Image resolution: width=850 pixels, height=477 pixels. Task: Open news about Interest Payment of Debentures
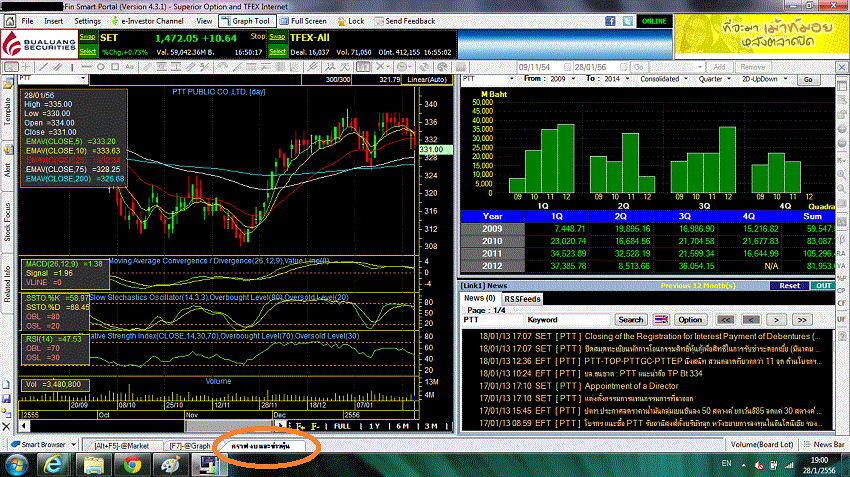pos(703,336)
